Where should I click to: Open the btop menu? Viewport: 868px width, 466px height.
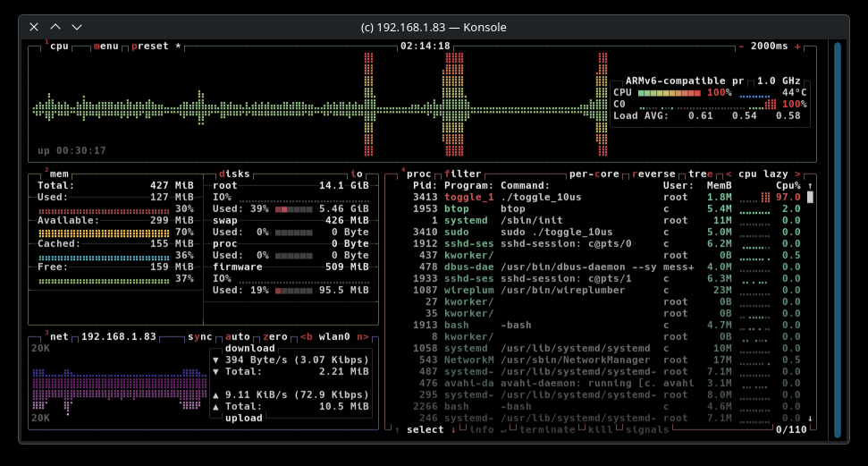[105, 47]
